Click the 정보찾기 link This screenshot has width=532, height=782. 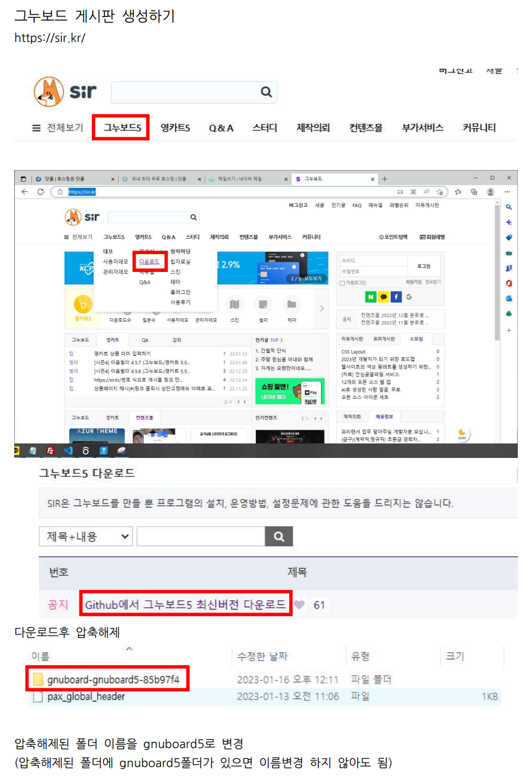(x=432, y=283)
